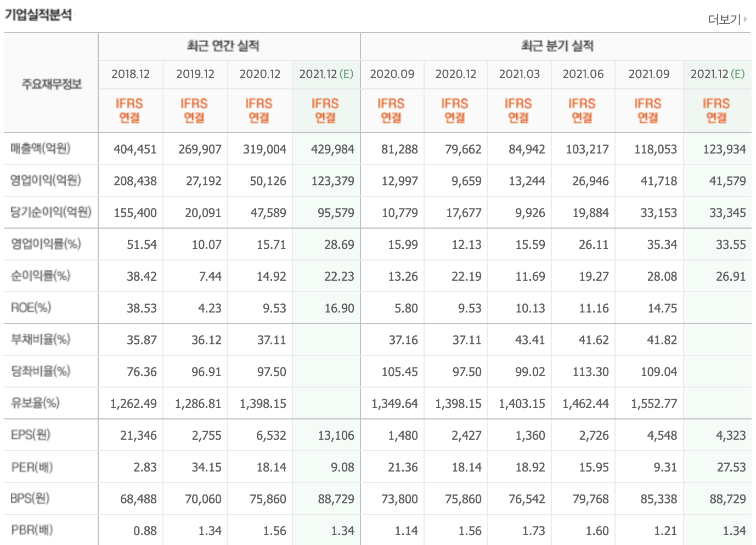This screenshot has width=756, height=545.
Task: Click the net income value 155,400
Action: coord(135,213)
